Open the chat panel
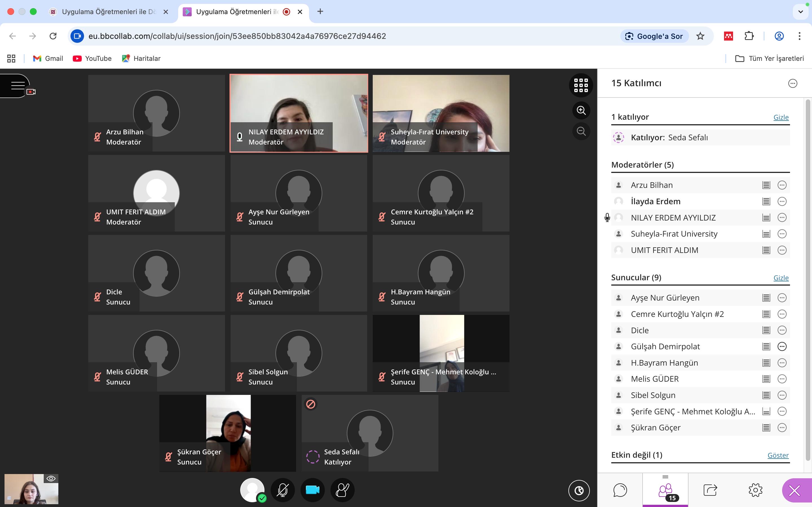This screenshot has width=812, height=507. (620, 490)
